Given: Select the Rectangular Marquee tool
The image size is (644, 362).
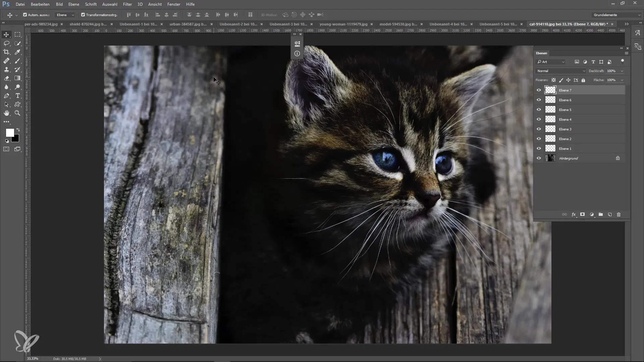Looking at the screenshot, I should point(17,35).
